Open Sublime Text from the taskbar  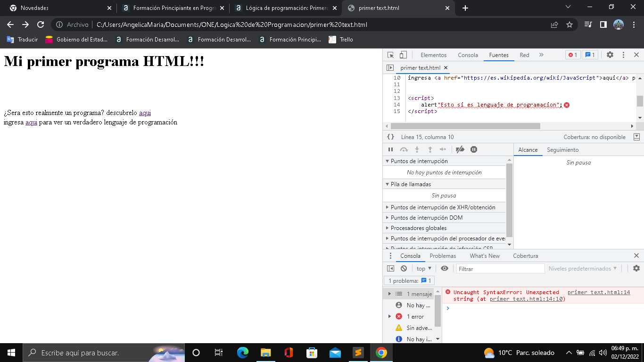(358, 353)
